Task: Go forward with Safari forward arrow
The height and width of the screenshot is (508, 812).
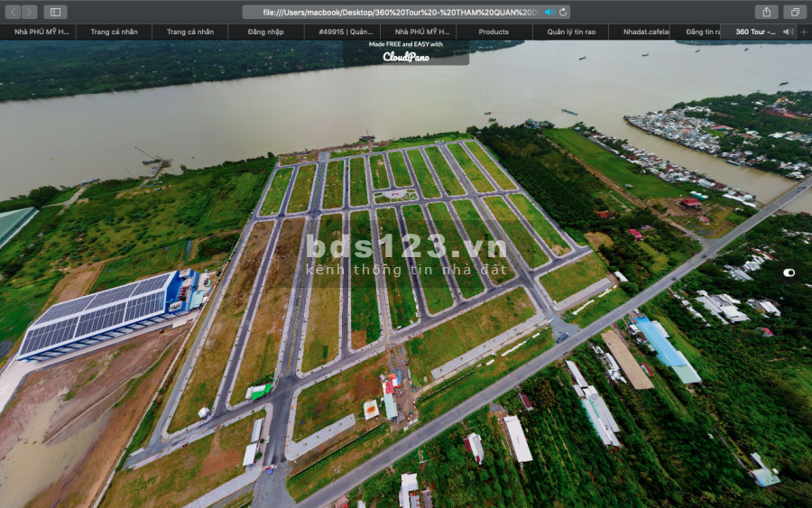Action: point(30,12)
